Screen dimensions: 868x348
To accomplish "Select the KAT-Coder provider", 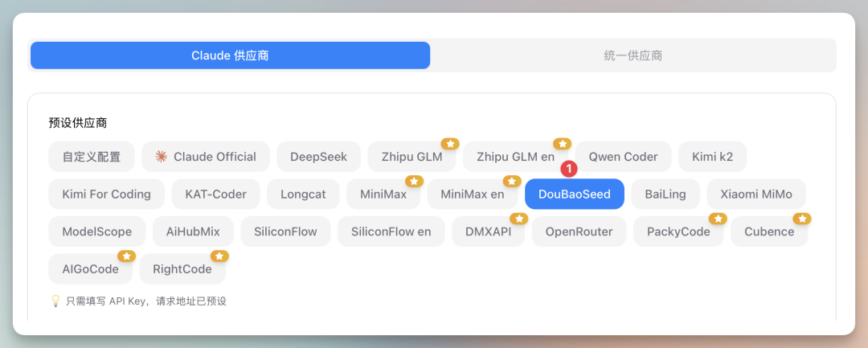I will tap(216, 194).
